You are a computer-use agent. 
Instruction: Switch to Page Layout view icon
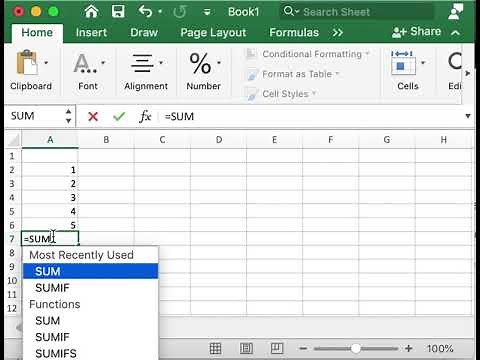point(246,349)
